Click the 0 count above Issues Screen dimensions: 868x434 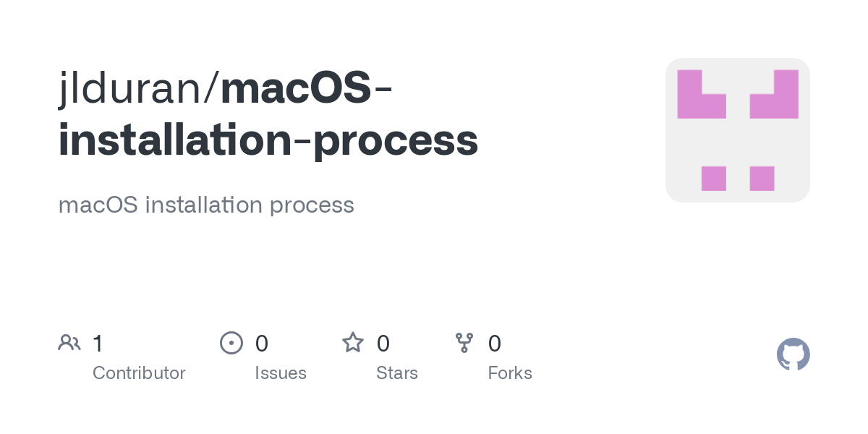click(262, 344)
